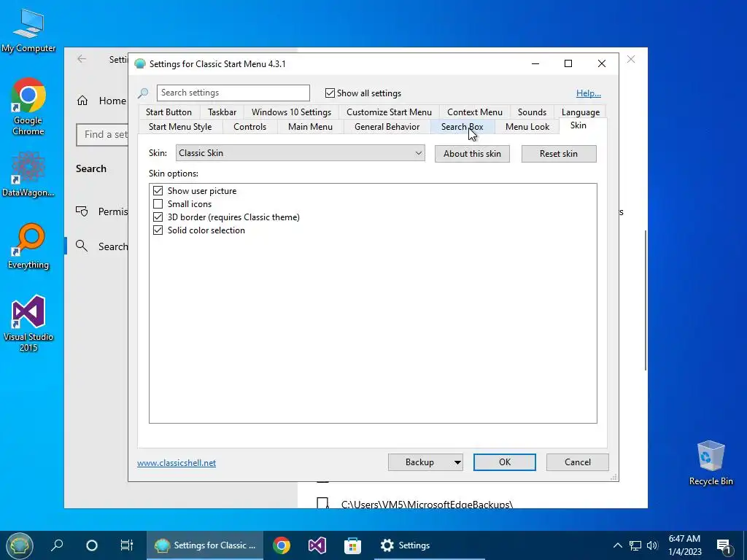Click the About this skin button
Screen dimensions: 747x560
tap(472, 154)
